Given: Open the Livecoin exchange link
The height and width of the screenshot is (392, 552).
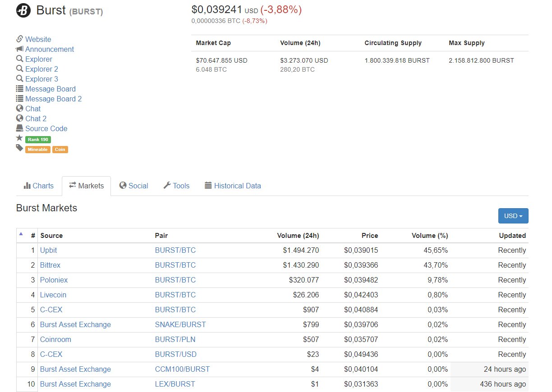Looking at the screenshot, I should (x=53, y=295).
